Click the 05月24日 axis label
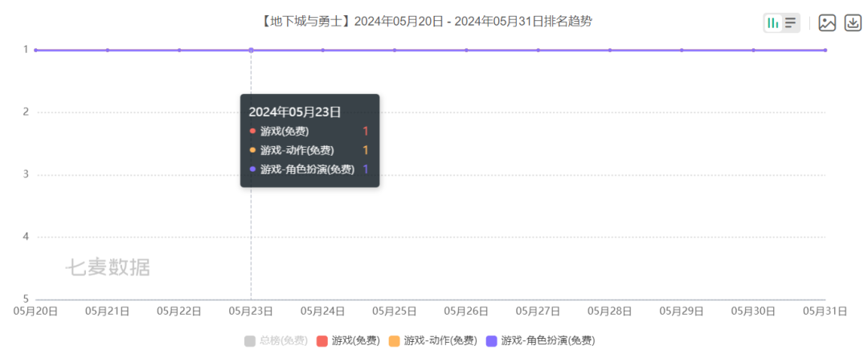The height and width of the screenshot is (354, 868). point(323,311)
